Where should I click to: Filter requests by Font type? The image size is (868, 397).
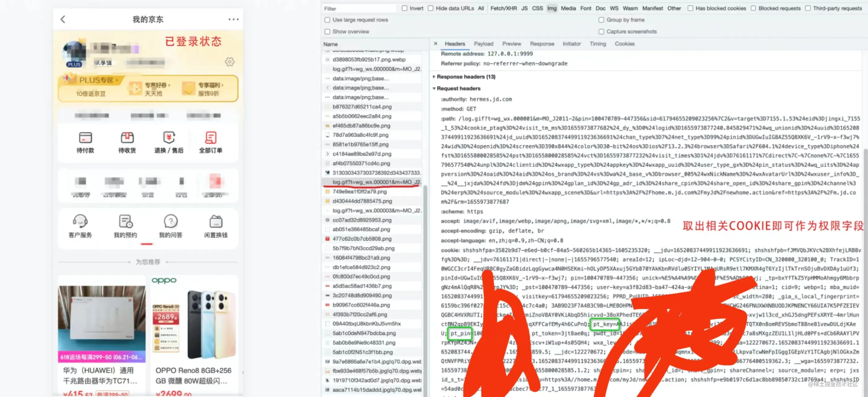pyautogui.click(x=585, y=8)
